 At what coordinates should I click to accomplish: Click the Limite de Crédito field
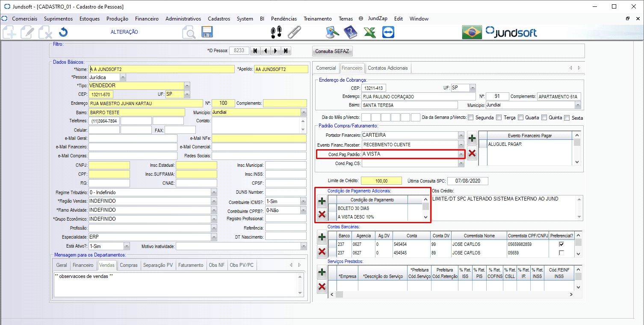coord(381,181)
